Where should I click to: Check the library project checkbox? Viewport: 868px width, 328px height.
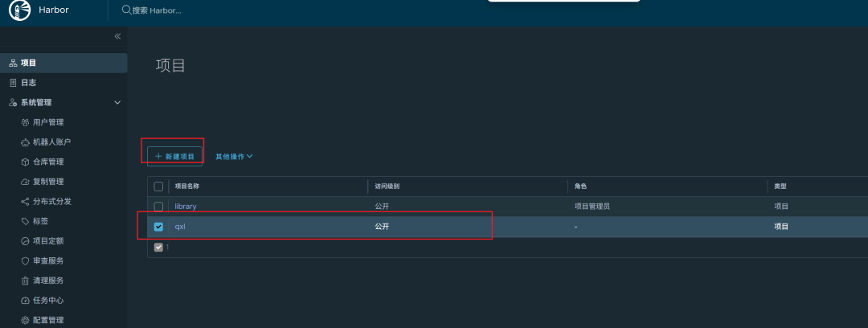(158, 207)
